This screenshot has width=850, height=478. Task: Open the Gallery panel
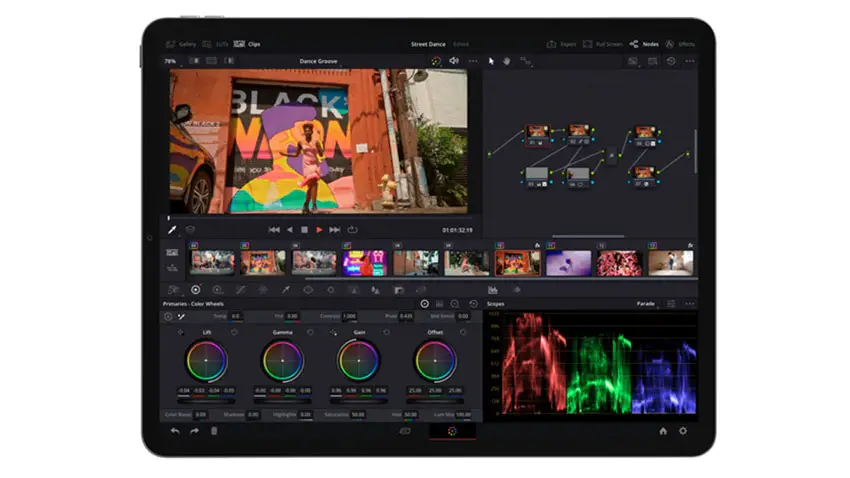coord(181,44)
